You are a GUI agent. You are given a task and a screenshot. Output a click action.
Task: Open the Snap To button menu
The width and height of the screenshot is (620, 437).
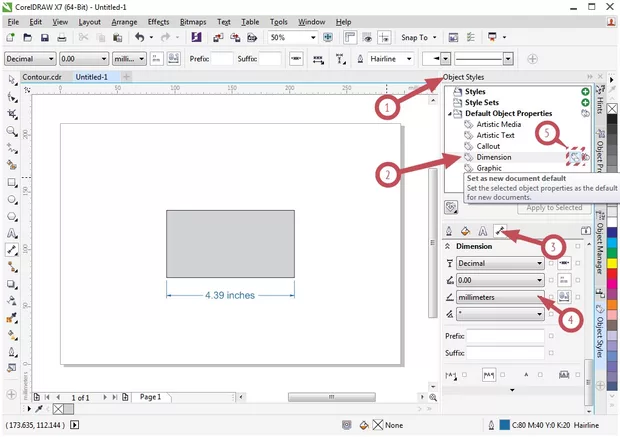pos(417,38)
